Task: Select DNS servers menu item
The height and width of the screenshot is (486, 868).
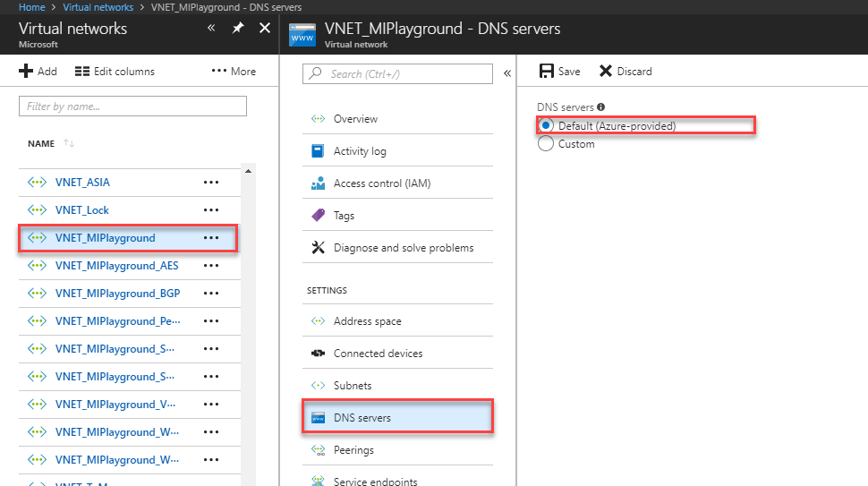Action: pyautogui.click(x=397, y=417)
